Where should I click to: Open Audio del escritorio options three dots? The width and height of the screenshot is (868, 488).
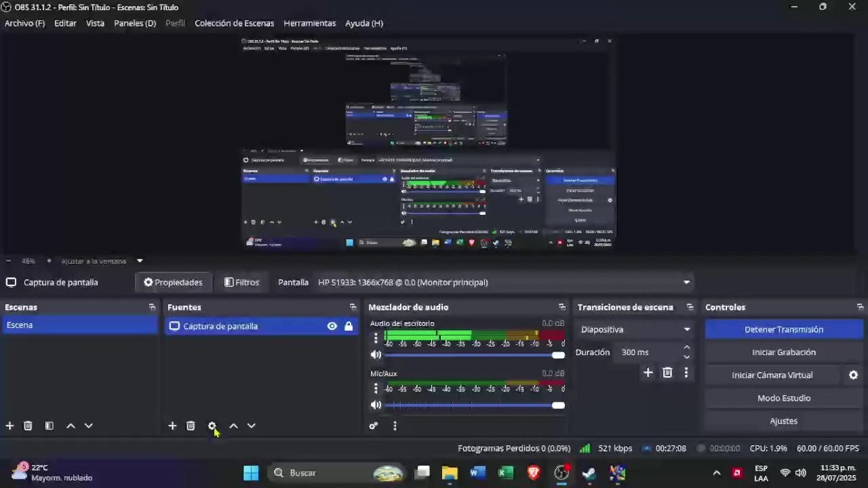point(376,338)
